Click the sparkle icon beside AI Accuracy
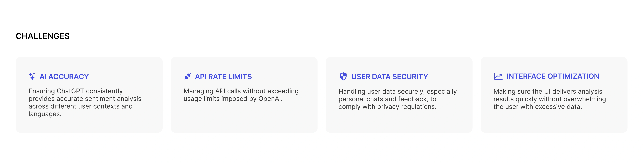Screen dimensions: 644x164 (32, 76)
